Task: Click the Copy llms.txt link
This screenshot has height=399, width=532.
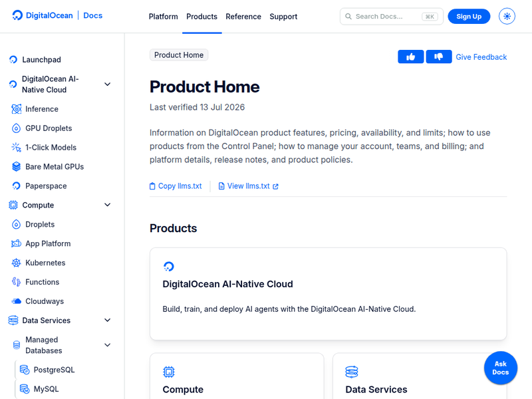Action: click(180, 186)
